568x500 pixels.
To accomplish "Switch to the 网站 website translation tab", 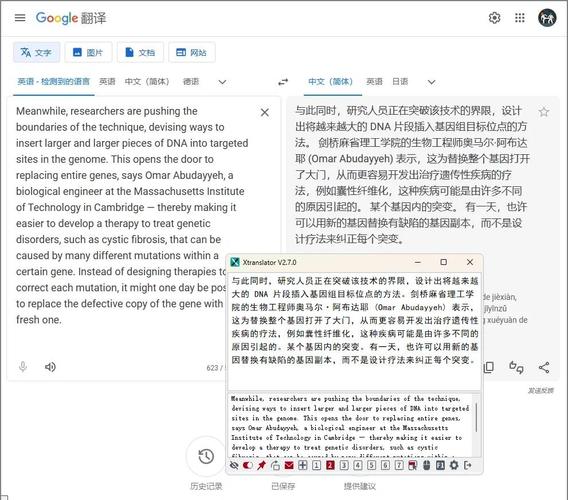I will tap(192, 53).
